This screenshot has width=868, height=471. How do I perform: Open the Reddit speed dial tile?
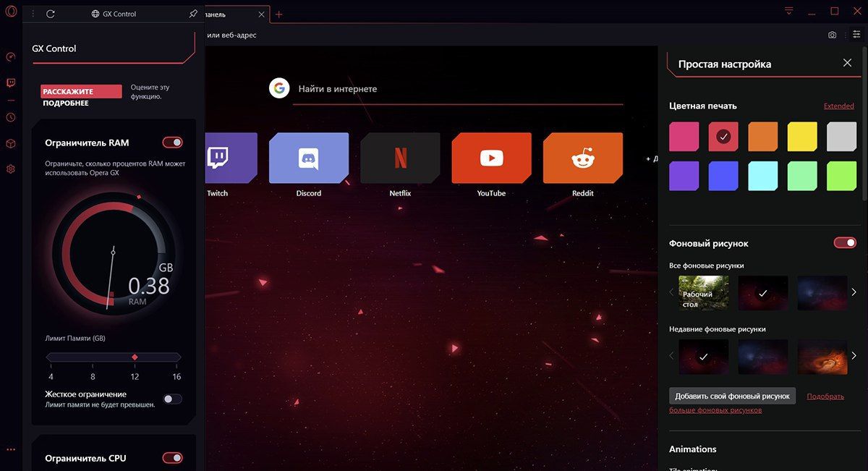click(582, 158)
